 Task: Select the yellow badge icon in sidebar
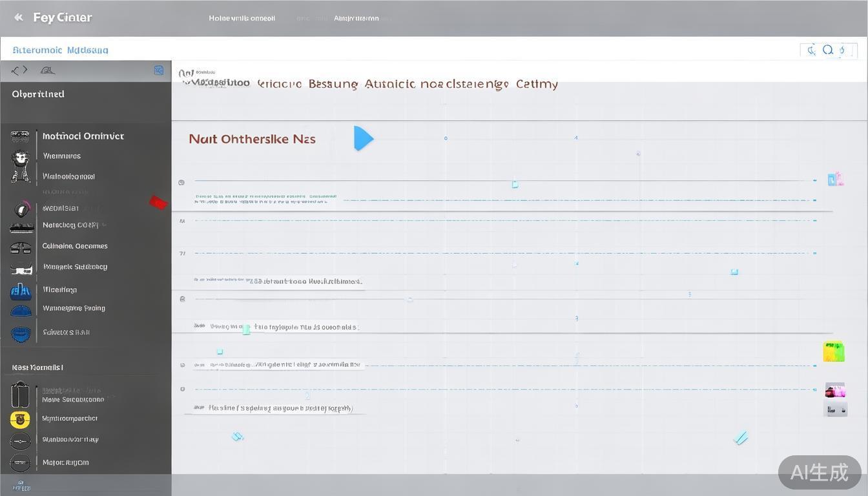20,419
